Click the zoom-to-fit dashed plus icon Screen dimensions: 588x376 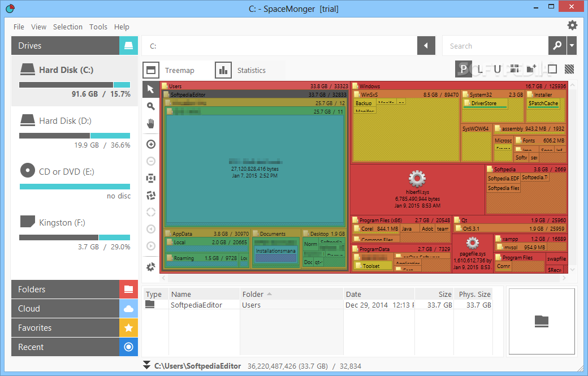(151, 178)
